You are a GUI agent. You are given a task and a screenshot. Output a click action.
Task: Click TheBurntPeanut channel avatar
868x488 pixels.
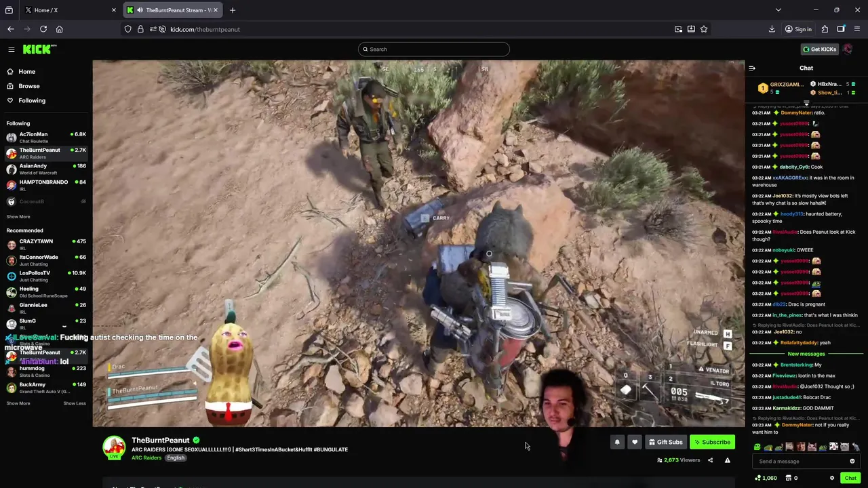(x=114, y=447)
